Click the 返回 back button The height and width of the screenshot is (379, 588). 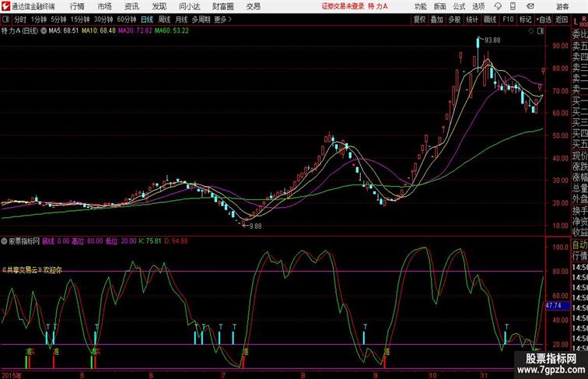tap(562, 19)
